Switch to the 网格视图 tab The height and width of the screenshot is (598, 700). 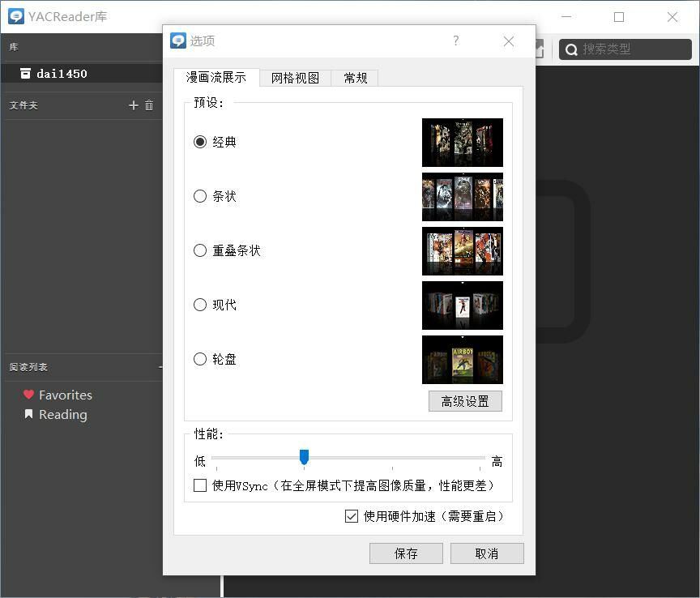[x=295, y=78]
